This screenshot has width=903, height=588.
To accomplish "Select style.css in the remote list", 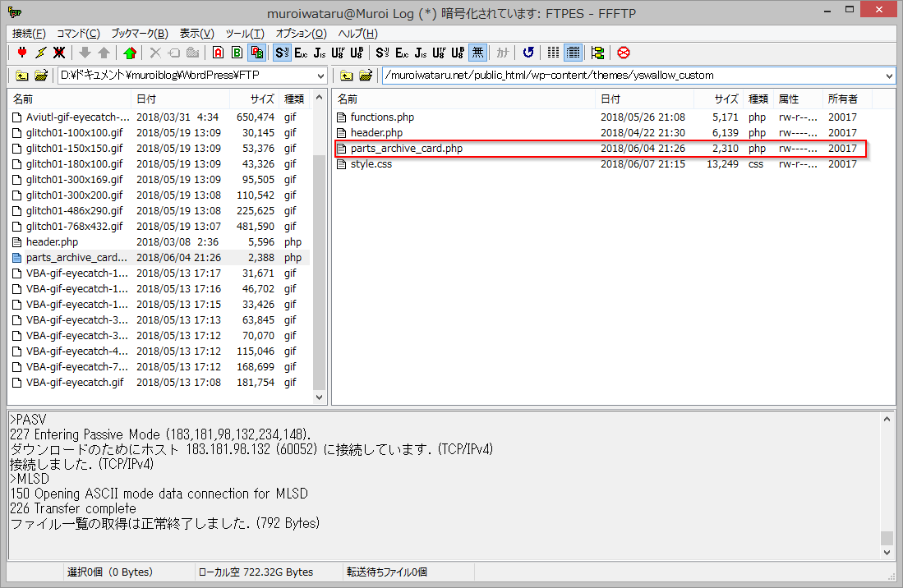I will pos(371,164).
